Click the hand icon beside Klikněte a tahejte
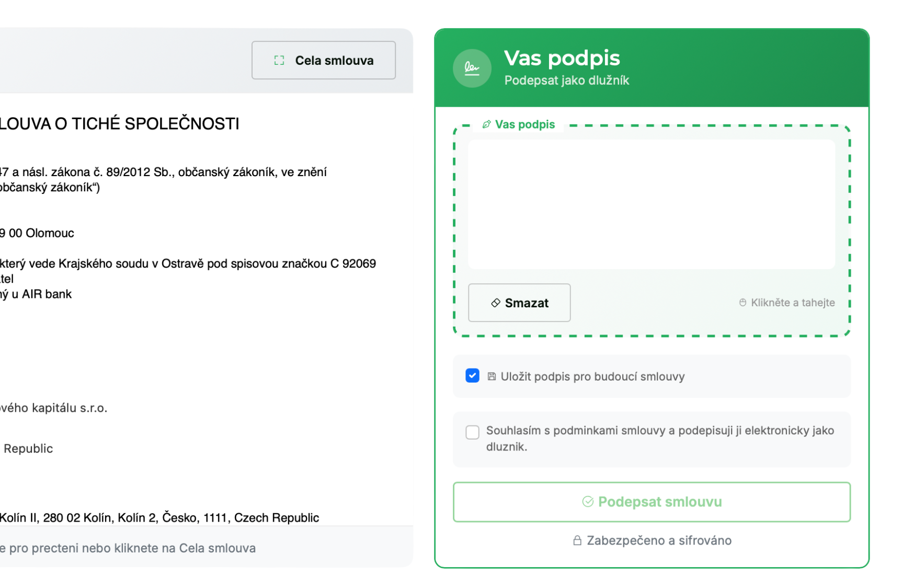 pyautogui.click(x=743, y=303)
